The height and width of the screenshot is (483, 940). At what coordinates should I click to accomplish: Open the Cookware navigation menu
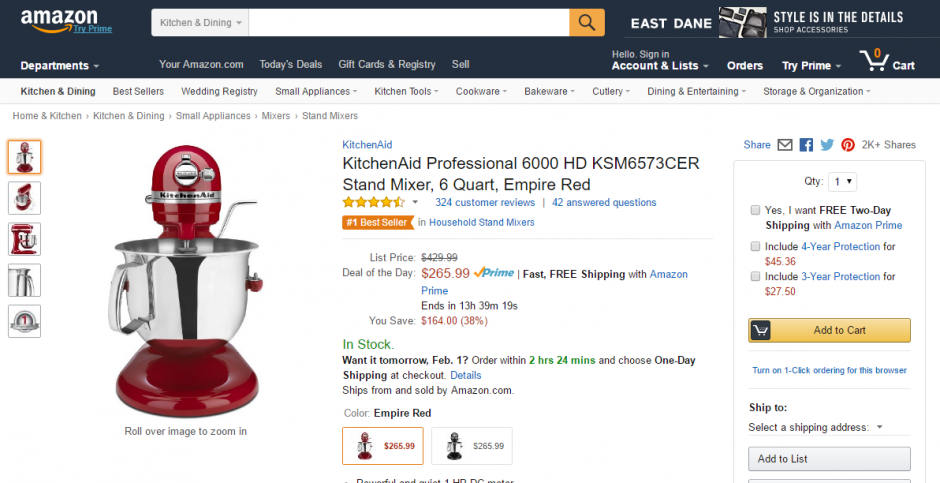[x=481, y=92]
